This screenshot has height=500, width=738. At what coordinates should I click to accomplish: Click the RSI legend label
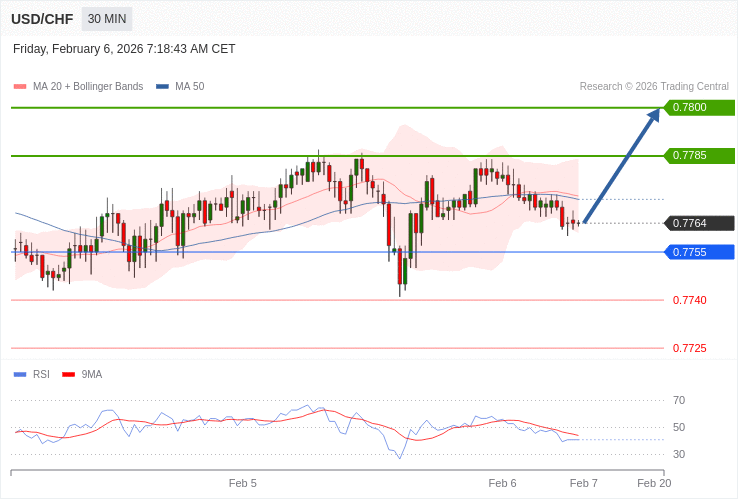coord(41,375)
